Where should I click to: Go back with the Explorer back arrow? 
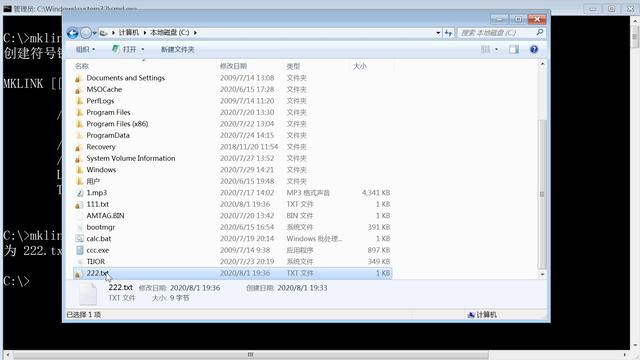73,33
